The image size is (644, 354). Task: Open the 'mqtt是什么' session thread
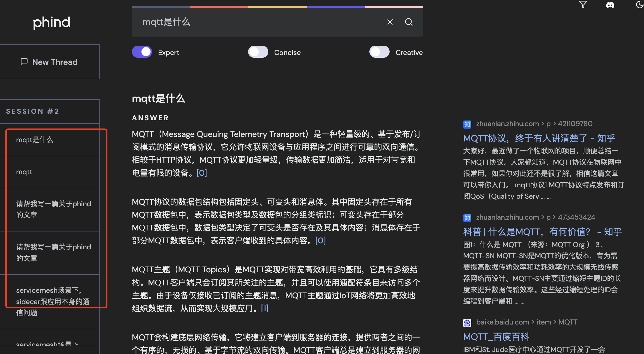(49, 140)
